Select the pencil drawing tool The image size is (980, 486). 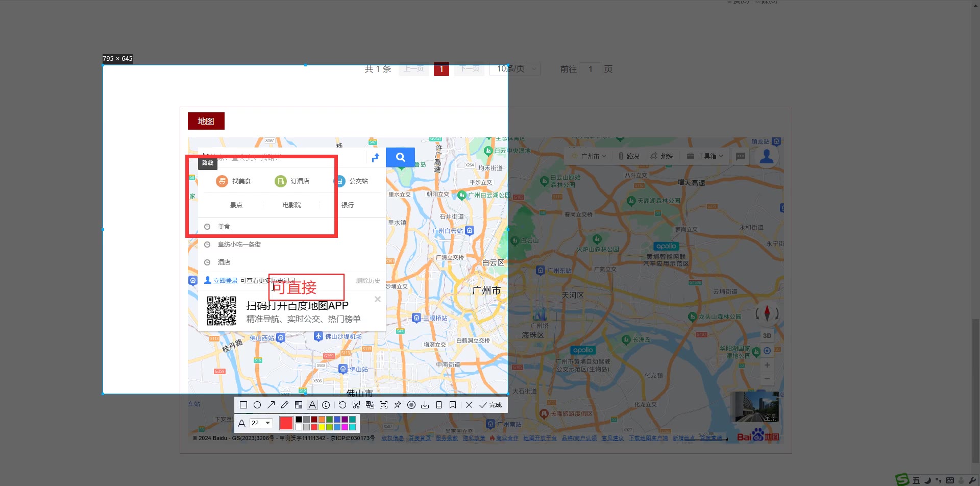point(285,405)
